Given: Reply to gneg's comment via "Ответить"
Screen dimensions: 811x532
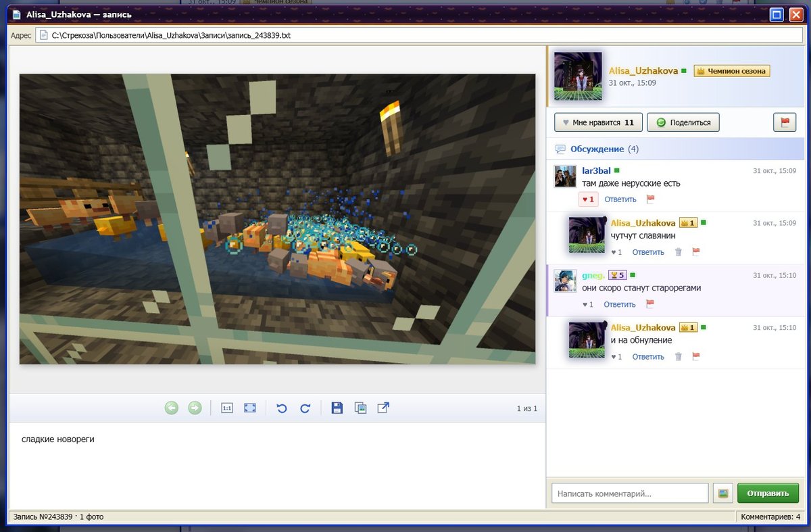Looking at the screenshot, I should 620,305.
